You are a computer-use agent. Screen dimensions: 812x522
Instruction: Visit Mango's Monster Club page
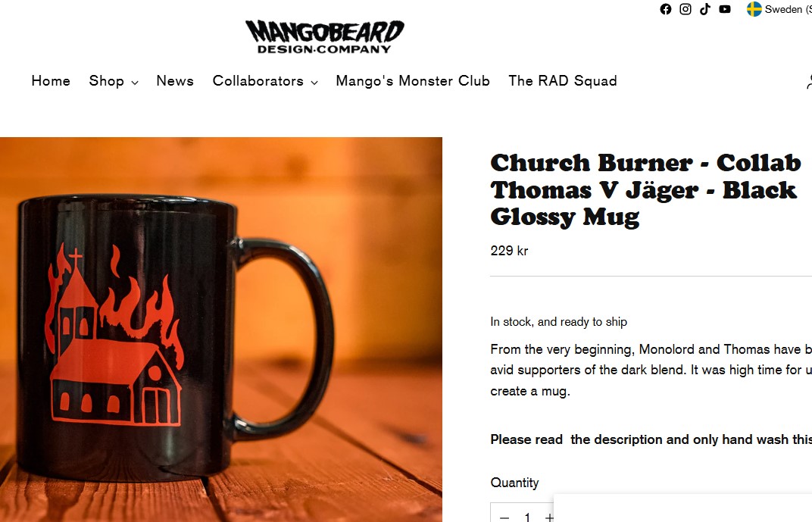tap(413, 81)
